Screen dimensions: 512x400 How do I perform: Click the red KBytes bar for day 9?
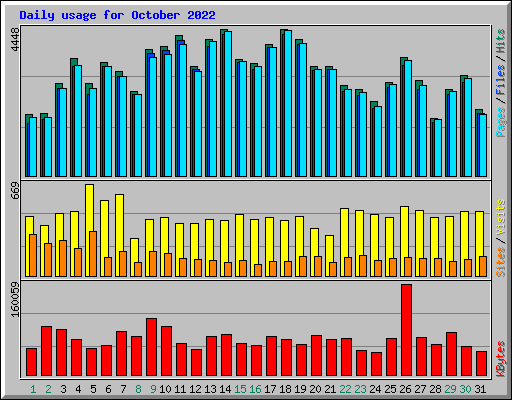pyautogui.click(x=151, y=347)
